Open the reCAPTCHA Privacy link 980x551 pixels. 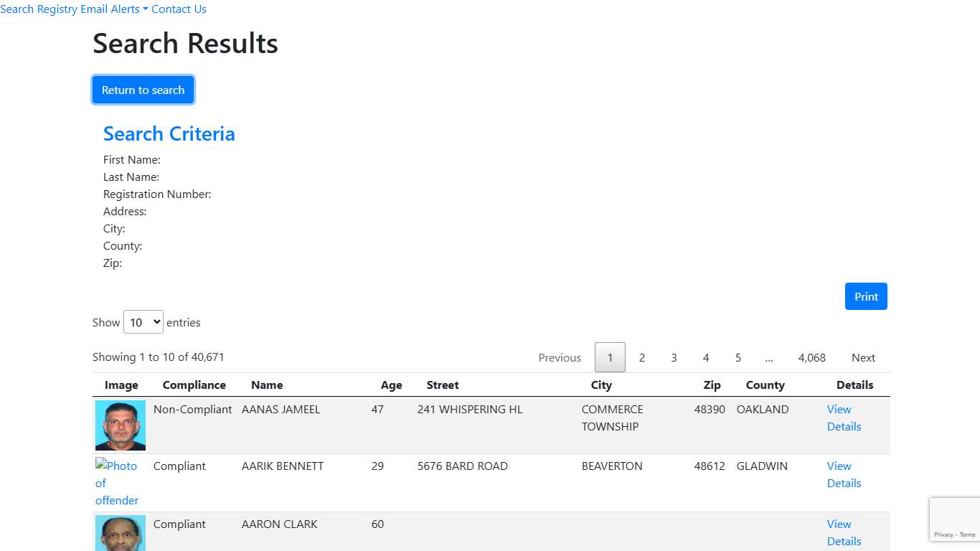click(x=943, y=534)
